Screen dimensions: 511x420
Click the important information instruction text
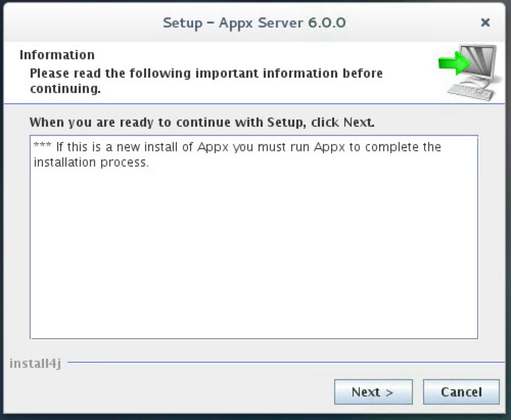click(x=206, y=81)
